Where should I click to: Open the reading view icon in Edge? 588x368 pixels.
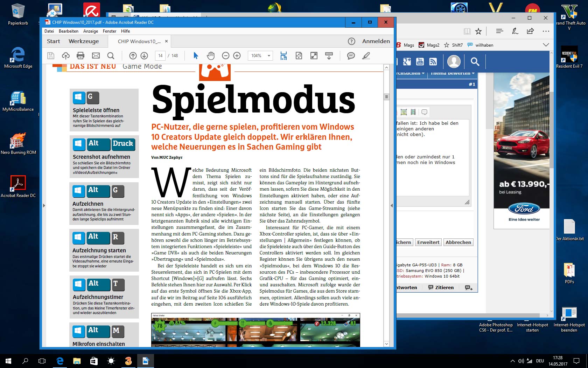467,31
